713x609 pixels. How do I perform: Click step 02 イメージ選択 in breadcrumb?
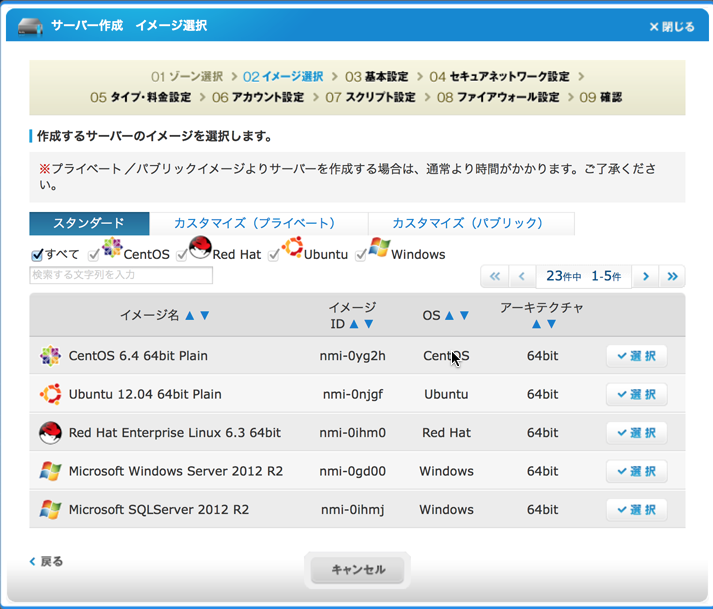click(x=283, y=76)
